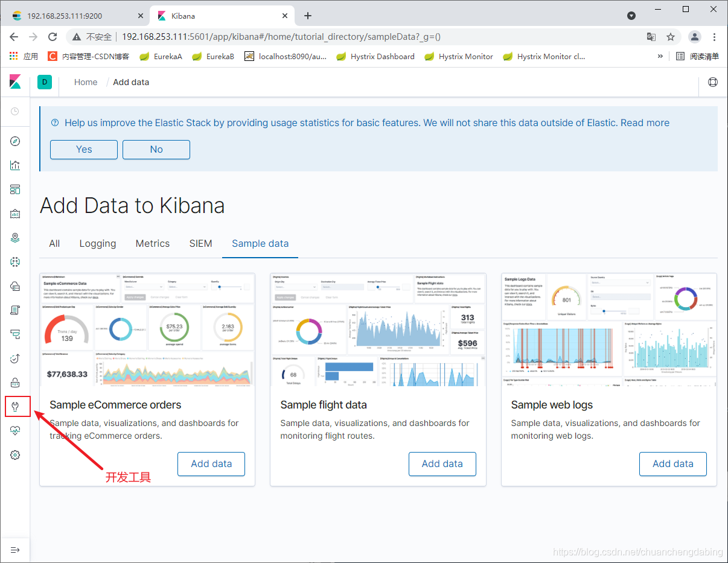This screenshot has width=728, height=563.
Task: Open the EurekaB bookmark
Action: pos(213,56)
